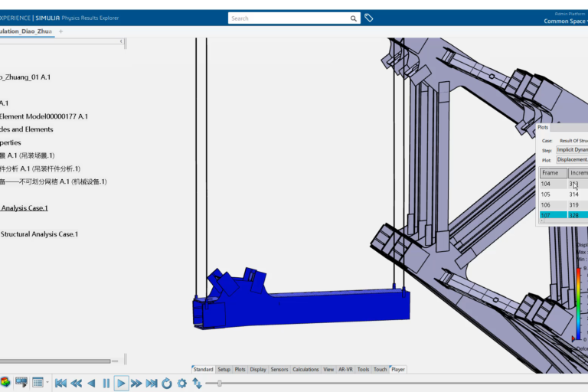
Task: Select Structural Analysis Case.1 tree node
Action: [x=39, y=234]
